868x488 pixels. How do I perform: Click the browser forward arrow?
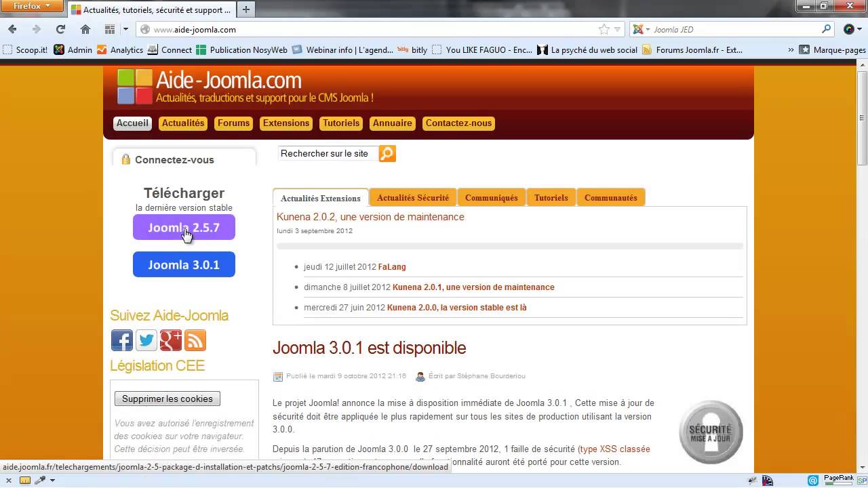36,29
